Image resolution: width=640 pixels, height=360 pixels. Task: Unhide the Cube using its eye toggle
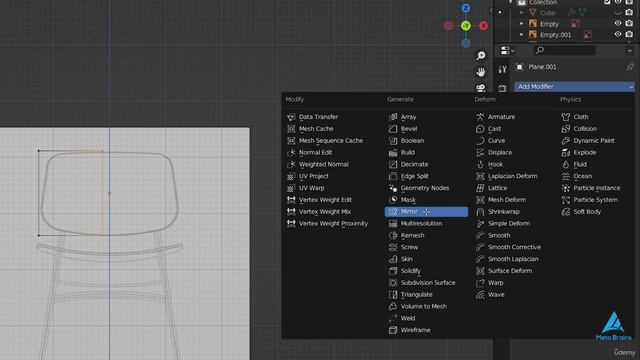[618, 13]
